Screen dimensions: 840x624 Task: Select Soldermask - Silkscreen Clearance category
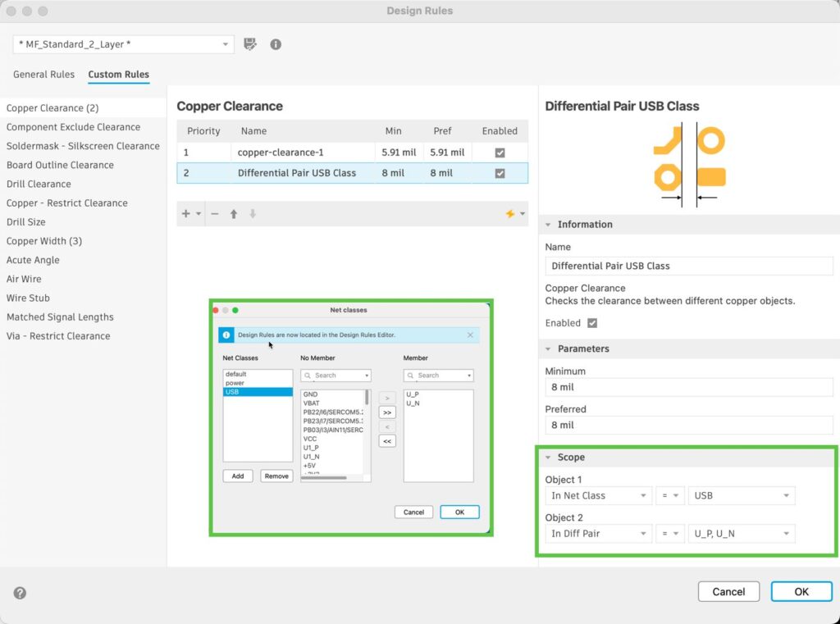pyautogui.click(x=83, y=146)
